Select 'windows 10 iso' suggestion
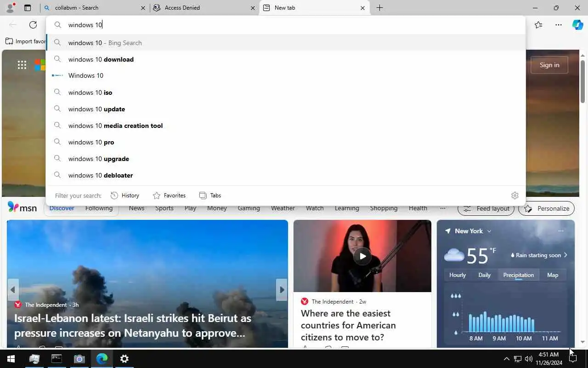Image resolution: width=588 pixels, height=368 pixels. click(x=285, y=92)
